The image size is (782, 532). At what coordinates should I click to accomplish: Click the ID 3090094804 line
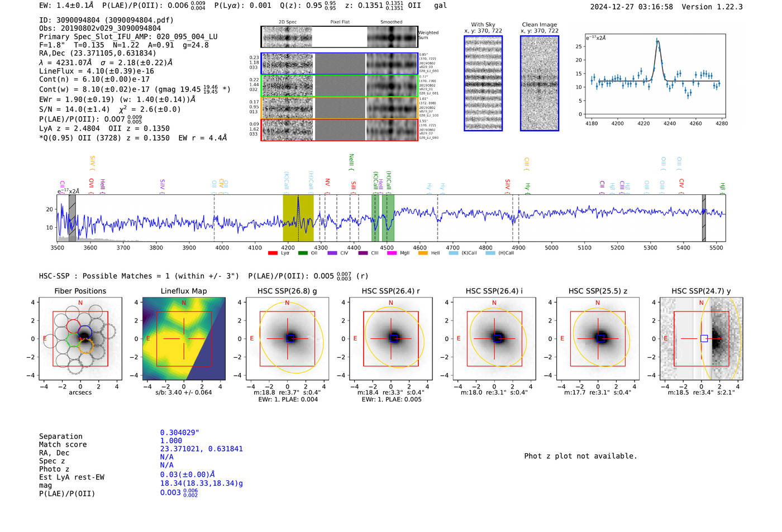[106, 20]
